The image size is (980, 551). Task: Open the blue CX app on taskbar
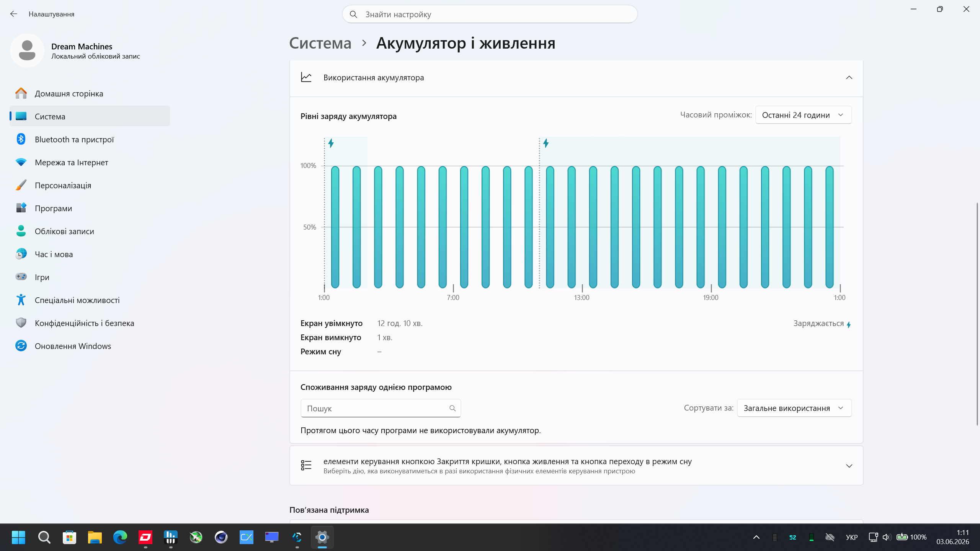246,537
